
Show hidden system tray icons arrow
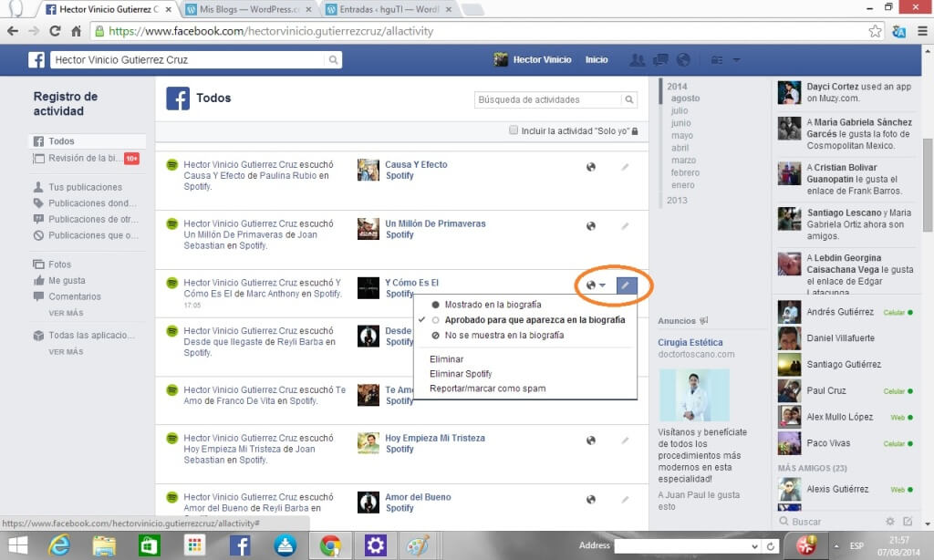click(836, 545)
